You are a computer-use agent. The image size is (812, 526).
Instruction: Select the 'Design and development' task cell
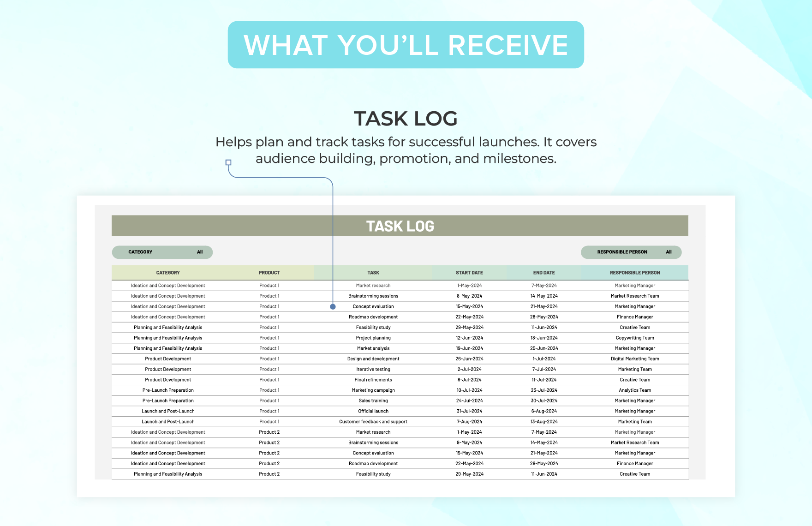point(373,359)
